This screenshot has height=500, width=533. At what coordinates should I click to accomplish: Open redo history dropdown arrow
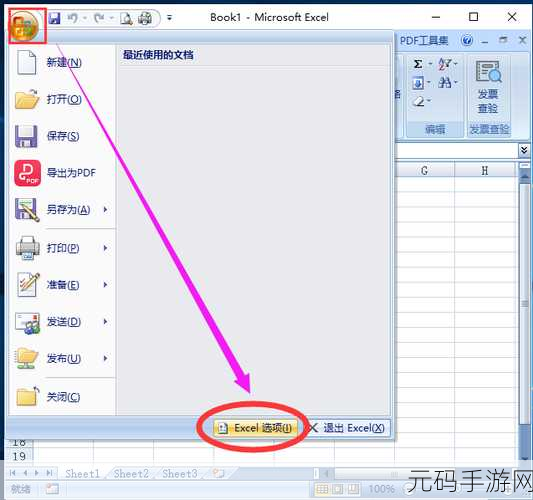(111, 17)
